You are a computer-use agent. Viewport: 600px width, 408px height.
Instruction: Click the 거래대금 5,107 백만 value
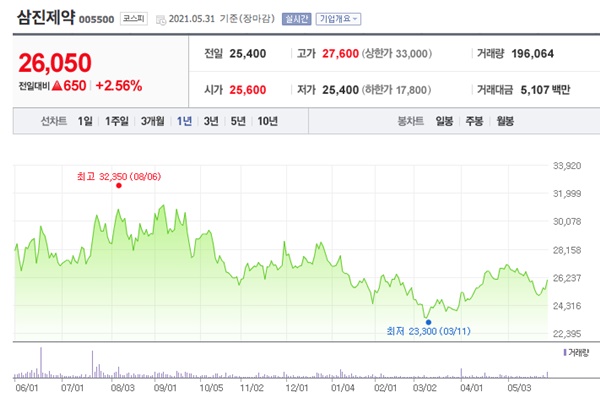pos(545,90)
